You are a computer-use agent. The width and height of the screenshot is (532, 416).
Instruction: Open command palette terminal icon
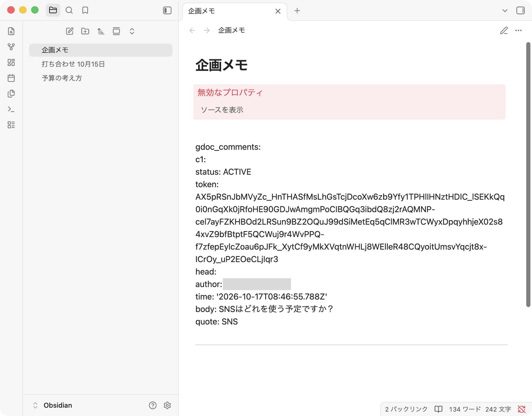tap(11, 109)
